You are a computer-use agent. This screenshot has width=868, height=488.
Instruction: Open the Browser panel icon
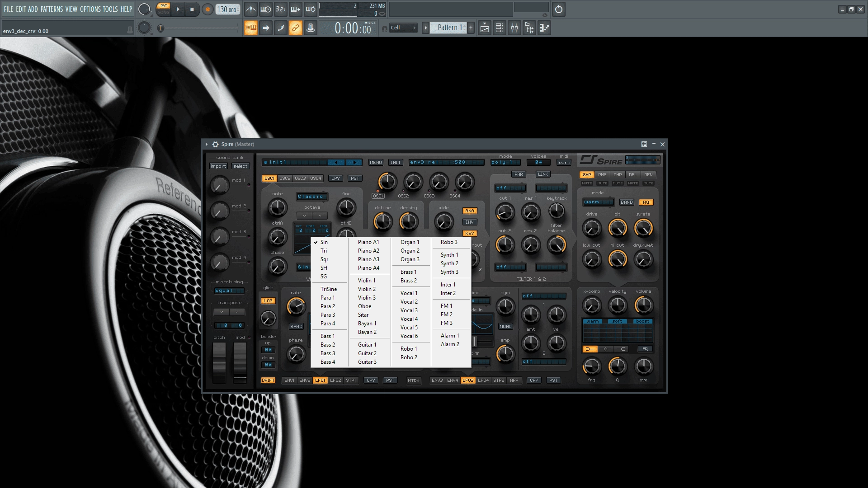point(529,28)
